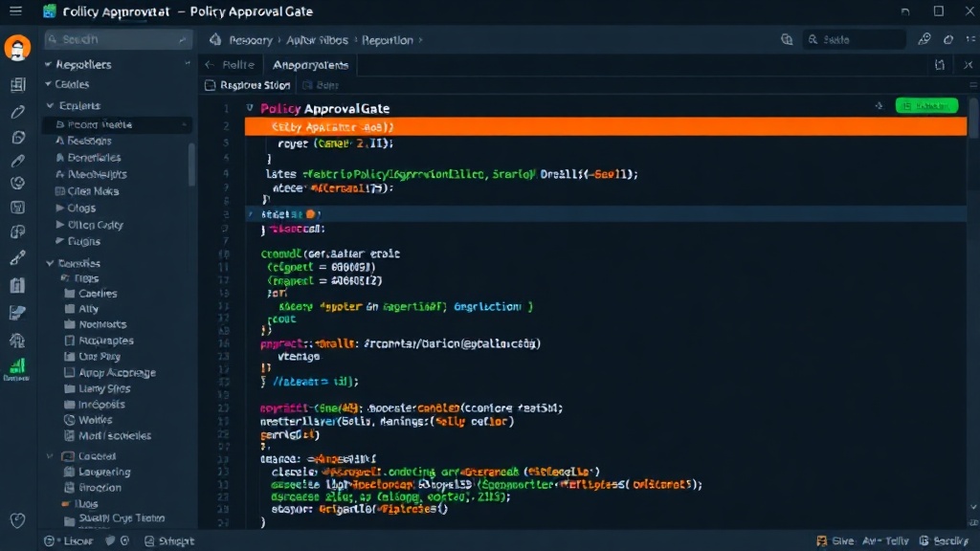Click the orange dot marker on line eight

[311, 213]
